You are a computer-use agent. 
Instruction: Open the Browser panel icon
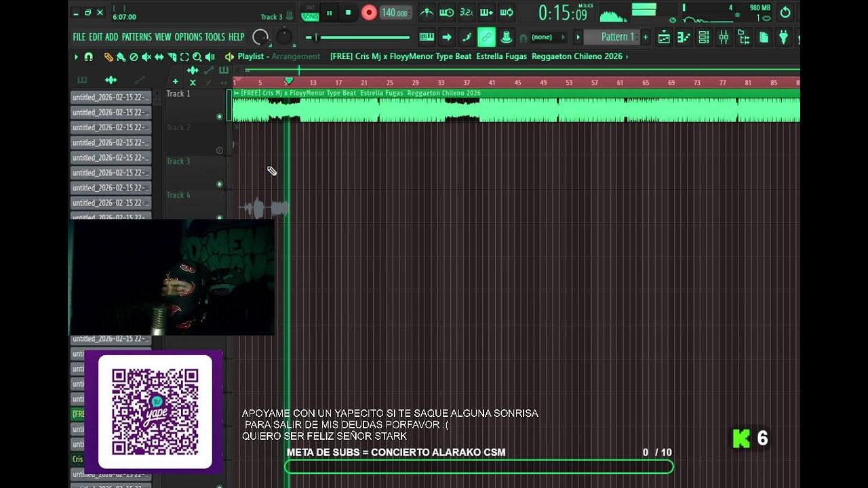744,37
